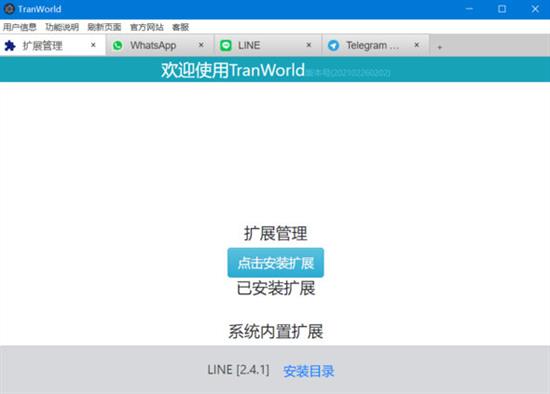The image size is (550, 394).
Task: Click the 已安装扩展 heading
Action: pos(276,288)
